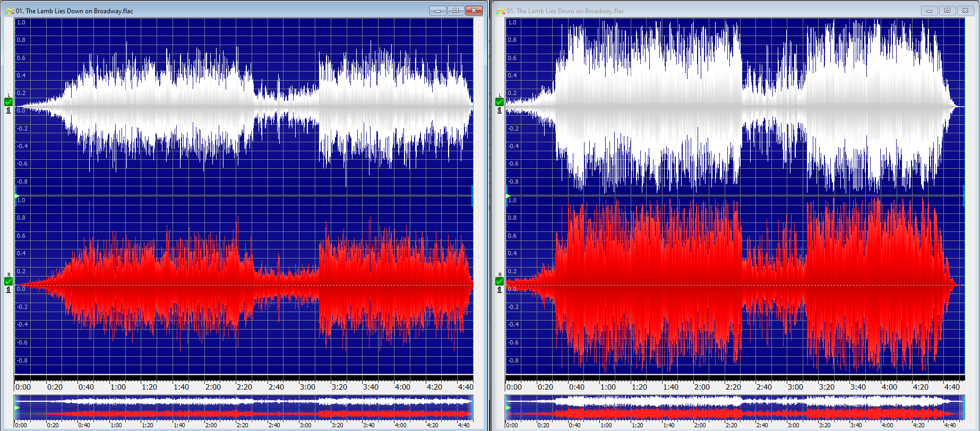
Task: Click the green start marker in the right overview strip
Action: (x=508, y=408)
